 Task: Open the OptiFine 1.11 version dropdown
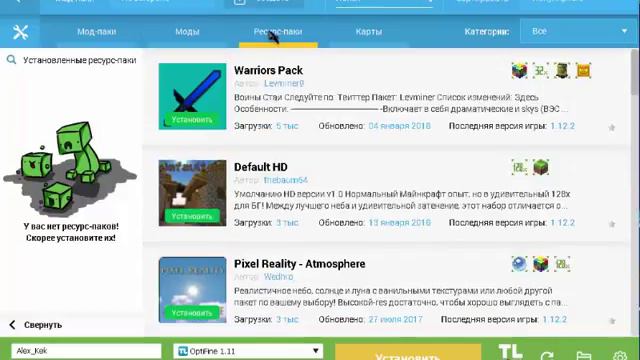[x=248, y=351]
